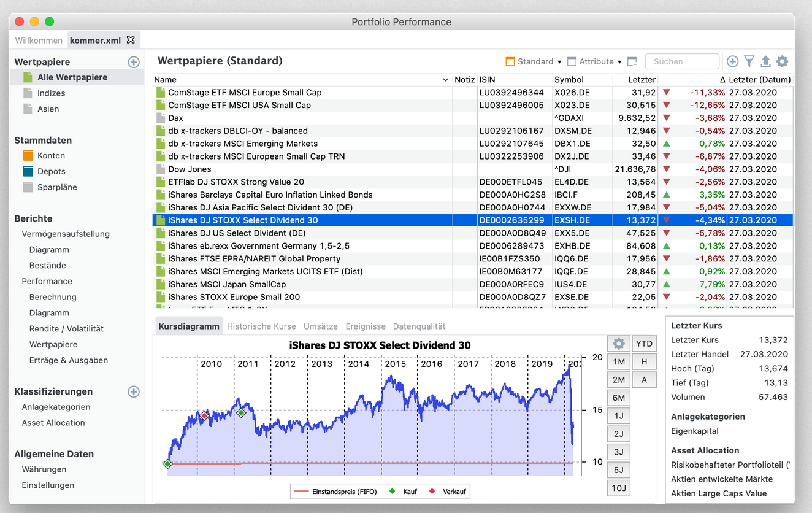Select ETFlab DJ STOXX Strong Value 20 row
The width and height of the screenshot is (812, 513).
pyautogui.click(x=473, y=182)
